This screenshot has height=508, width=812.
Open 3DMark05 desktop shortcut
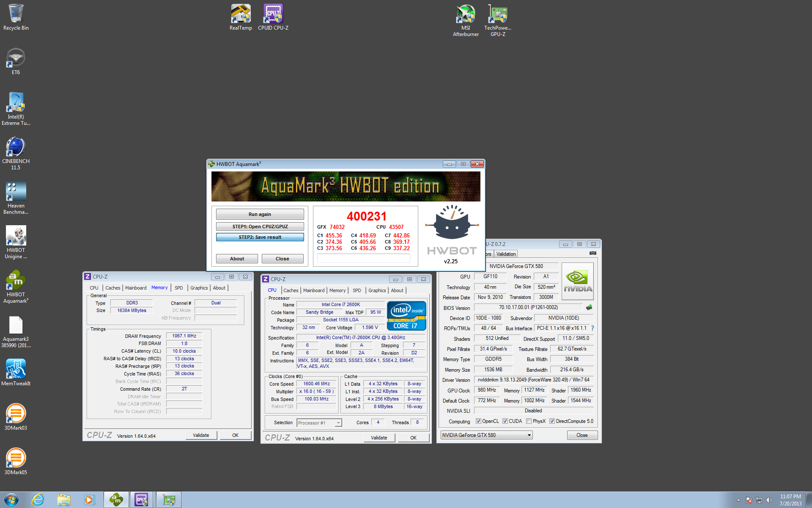coord(16,462)
